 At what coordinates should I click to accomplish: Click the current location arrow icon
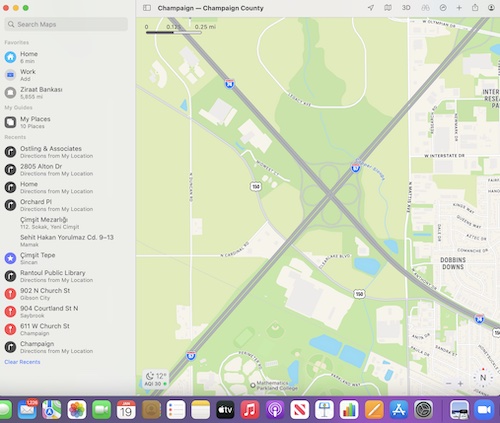coord(371,8)
